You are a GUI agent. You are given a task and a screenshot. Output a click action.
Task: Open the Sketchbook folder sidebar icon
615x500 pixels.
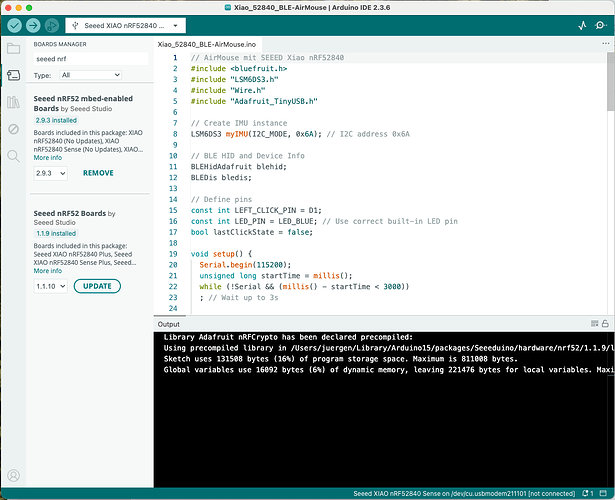pos(14,49)
